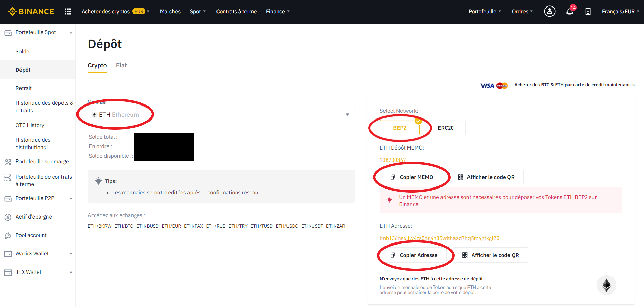Click the Copier MEMO button
The image size is (644, 307).
click(412, 177)
